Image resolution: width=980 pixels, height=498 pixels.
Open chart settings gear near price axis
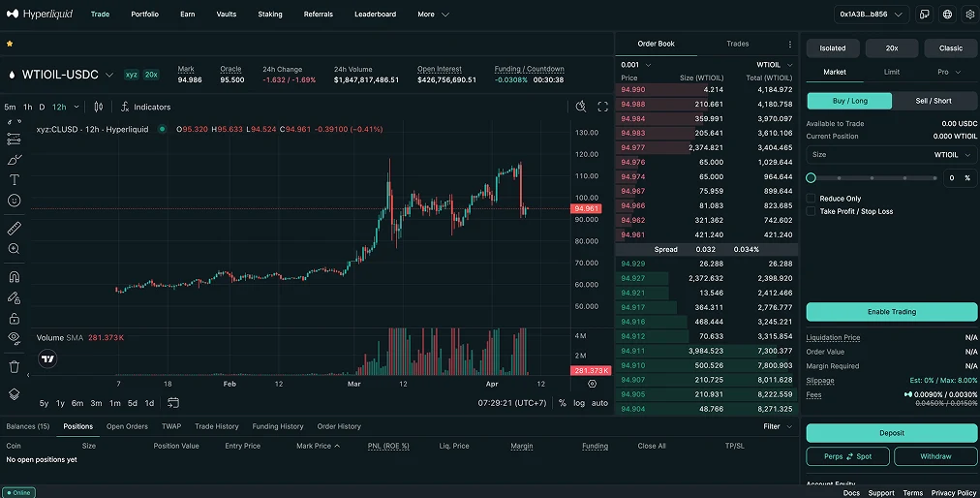pos(592,384)
